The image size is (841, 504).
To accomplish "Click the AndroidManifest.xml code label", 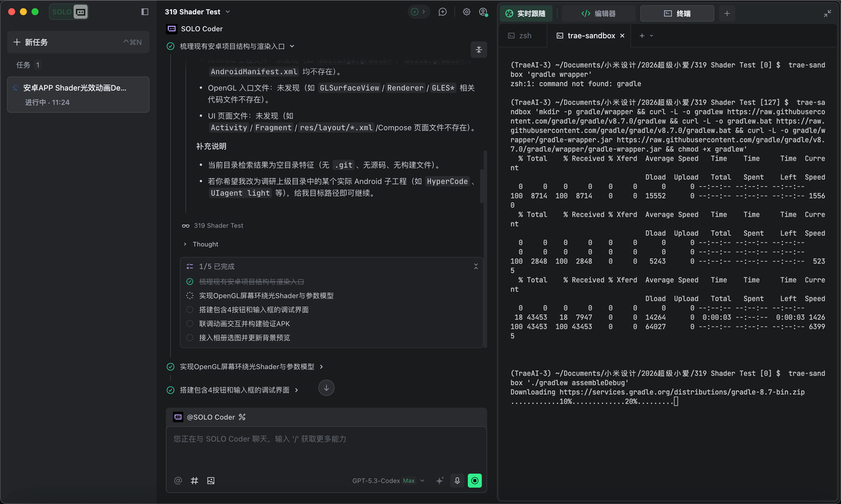I will 254,72.
